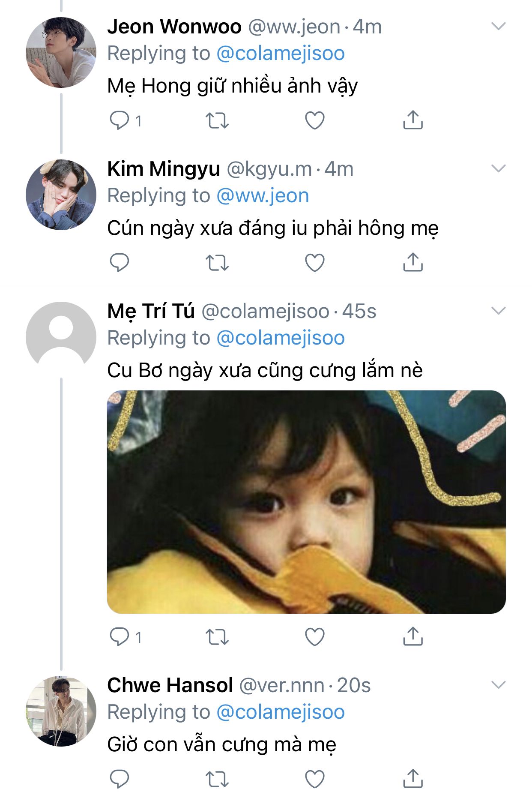This screenshot has height=795, width=532.
Task: Open the baby photo in Mẹ Trí Tú's tweet
Action: [x=306, y=502]
